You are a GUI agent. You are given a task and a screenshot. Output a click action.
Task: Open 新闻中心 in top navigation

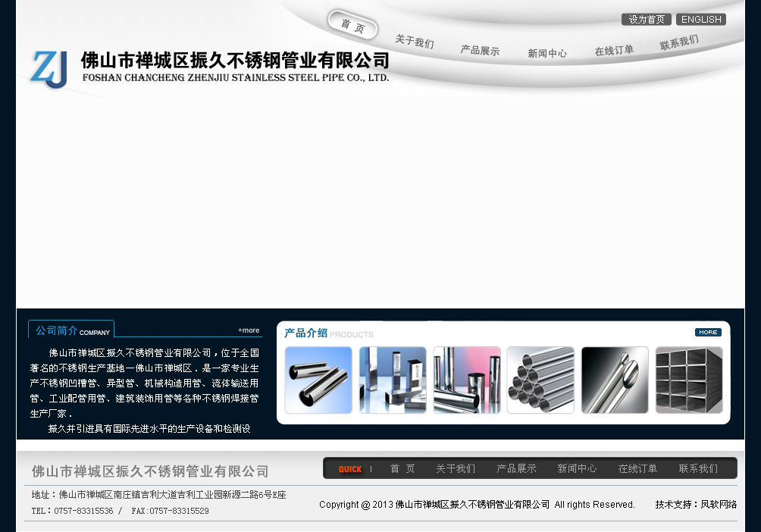(x=547, y=53)
